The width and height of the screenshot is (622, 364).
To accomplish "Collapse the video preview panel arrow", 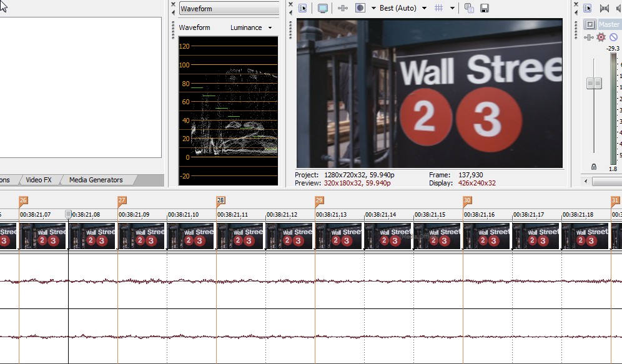I will point(290,12).
